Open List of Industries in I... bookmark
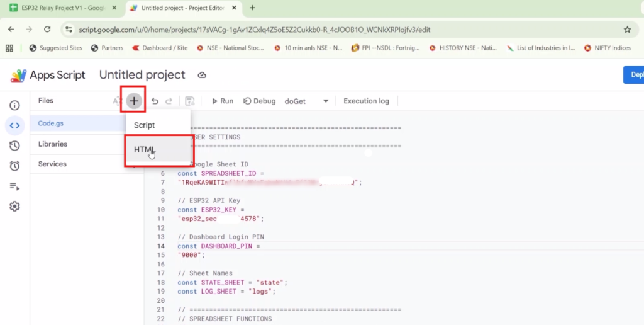 [x=541, y=48]
